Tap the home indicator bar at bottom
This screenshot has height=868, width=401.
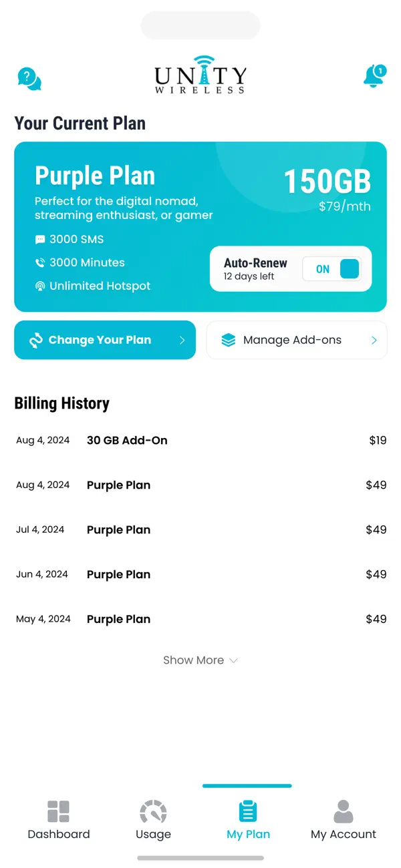click(200, 858)
